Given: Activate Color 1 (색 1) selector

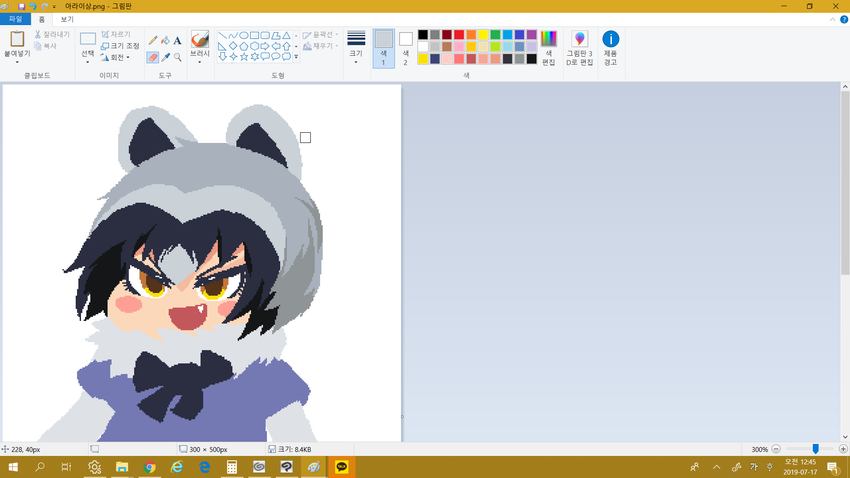Looking at the screenshot, I should pyautogui.click(x=384, y=49).
